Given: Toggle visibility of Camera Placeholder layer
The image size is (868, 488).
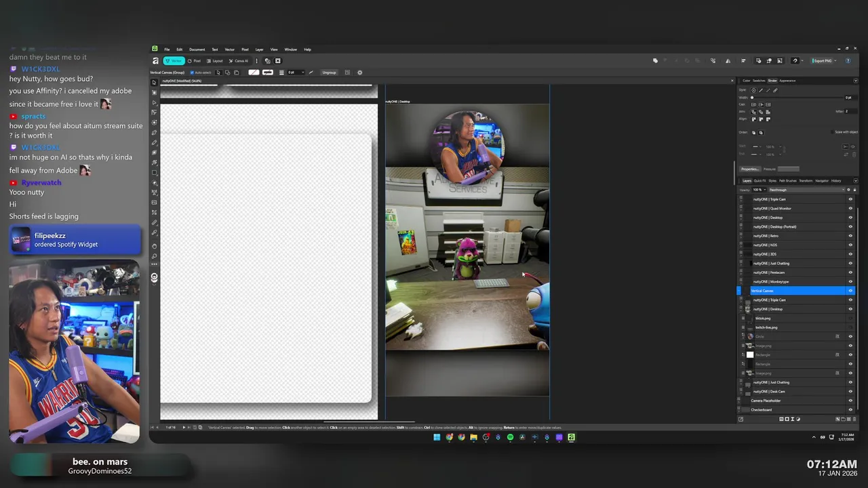Looking at the screenshot, I should (850, 401).
